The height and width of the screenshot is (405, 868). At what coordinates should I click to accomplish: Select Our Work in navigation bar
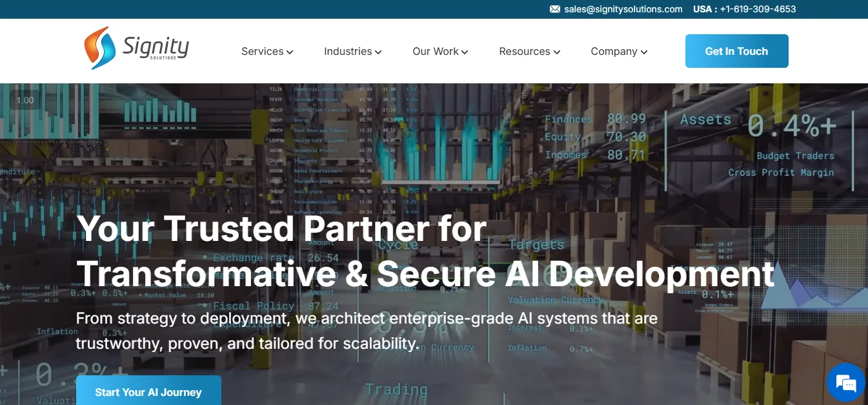436,52
